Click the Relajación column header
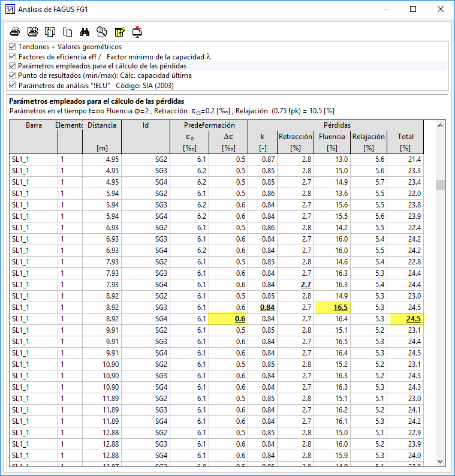455x476 pixels. pos(369,142)
